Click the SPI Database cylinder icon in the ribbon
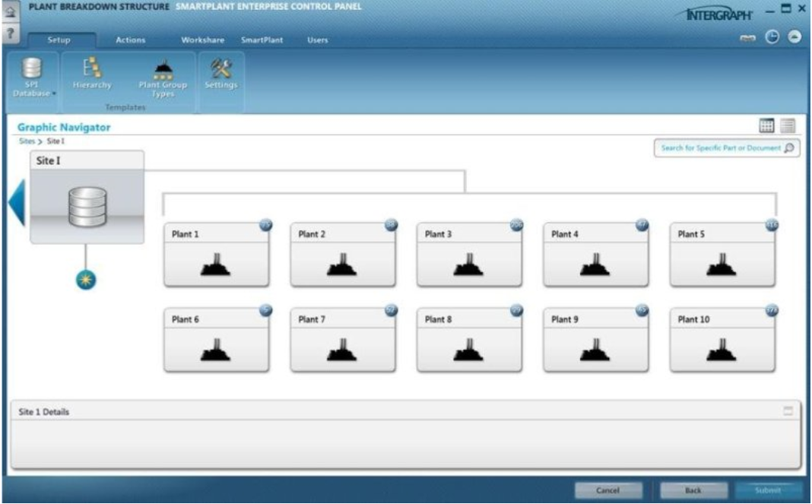Image resolution: width=812 pixels, height=504 pixels. click(32, 68)
